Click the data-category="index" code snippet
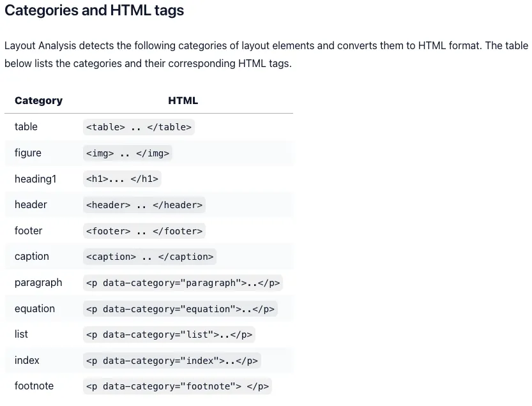This screenshot has width=532, height=406. (172, 361)
